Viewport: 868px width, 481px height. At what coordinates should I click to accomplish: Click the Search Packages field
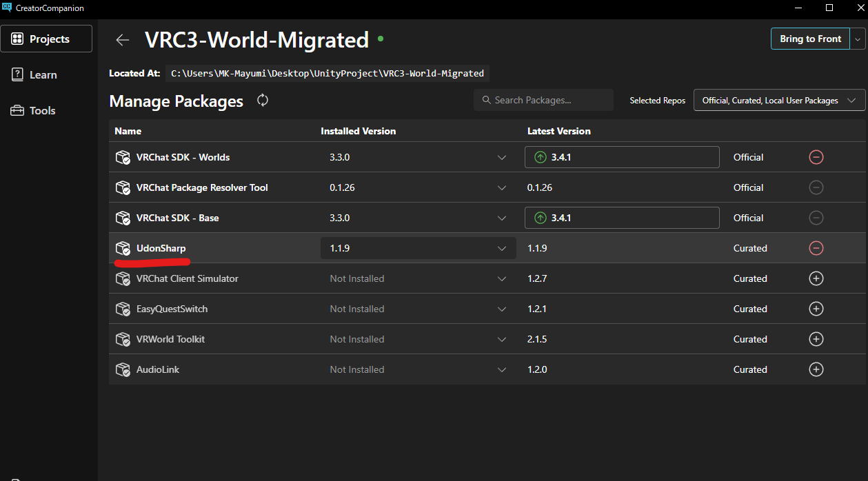pyautogui.click(x=543, y=100)
